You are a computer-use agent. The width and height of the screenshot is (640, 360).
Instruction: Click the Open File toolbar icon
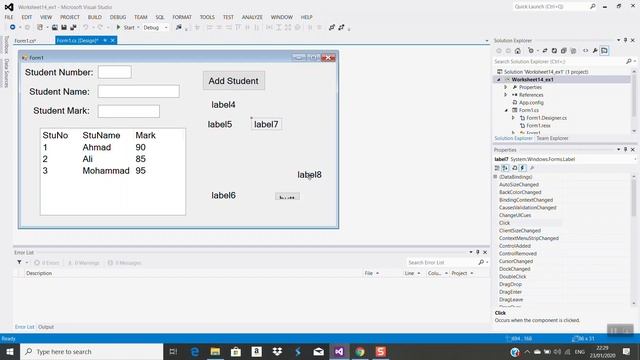(x=55, y=27)
